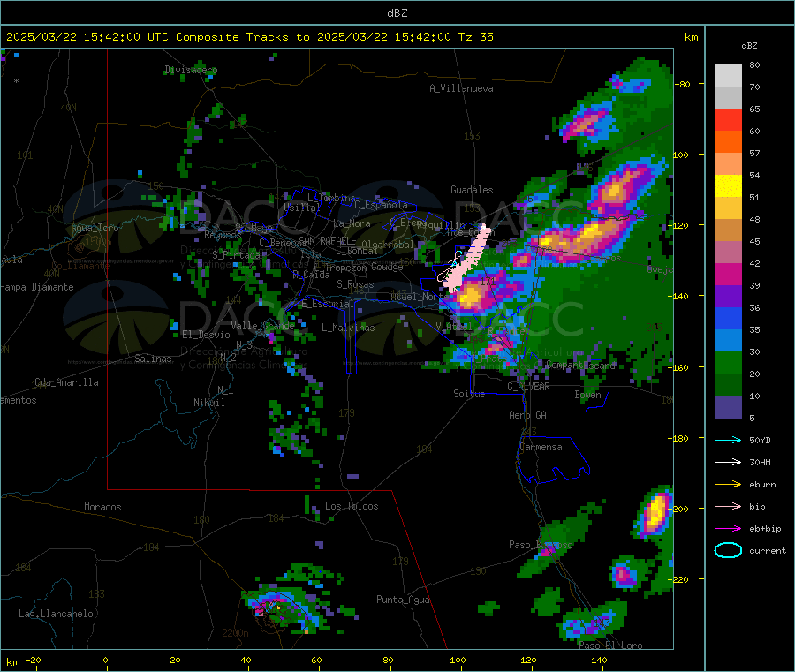
Task: Click the Morados place label
Action: click(x=103, y=507)
